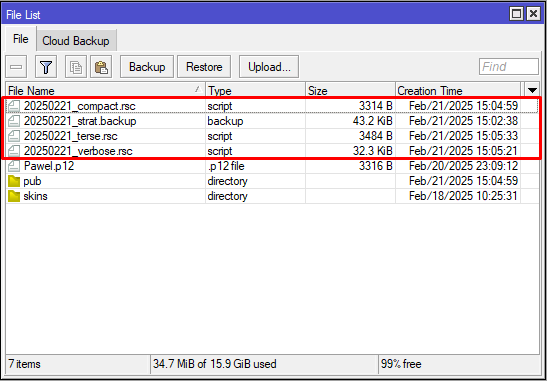Image resolution: width=547 pixels, height=381 pixels.
Task: Click creation time Feb/21/2025 15:02:38
Action: pos(463,121)
